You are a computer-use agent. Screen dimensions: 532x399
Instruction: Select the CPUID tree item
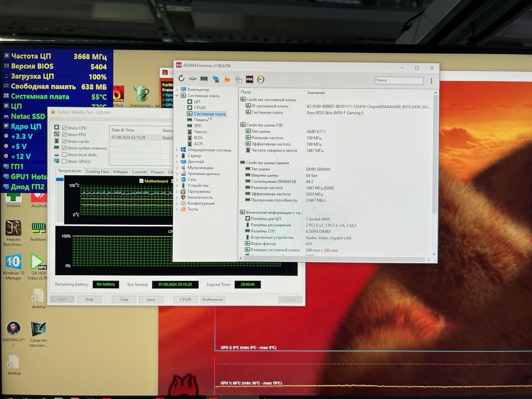[x=199, y=108]
